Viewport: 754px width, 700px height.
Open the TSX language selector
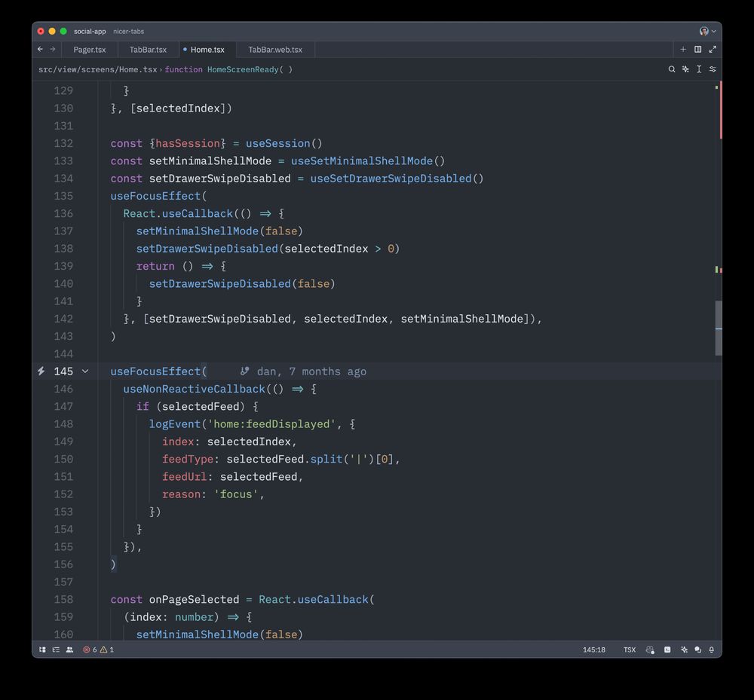click(x=630, y=650)
